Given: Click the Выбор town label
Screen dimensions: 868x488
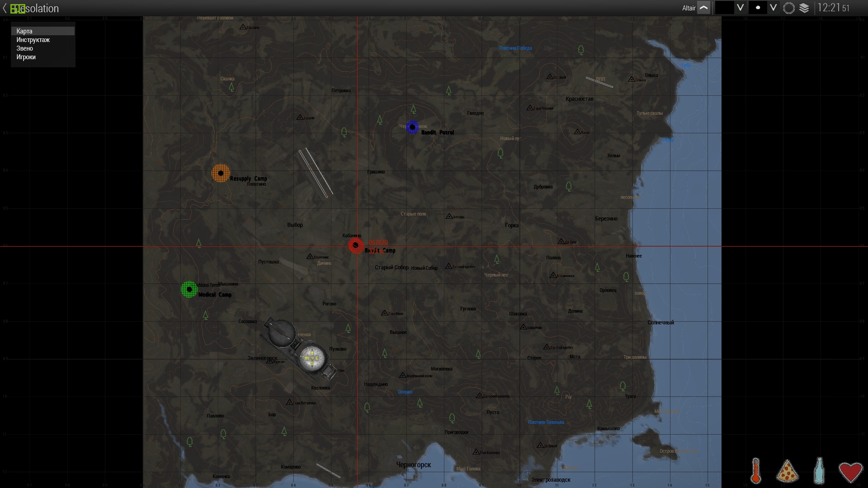Looking at the screenshot, I should [295, 225].
